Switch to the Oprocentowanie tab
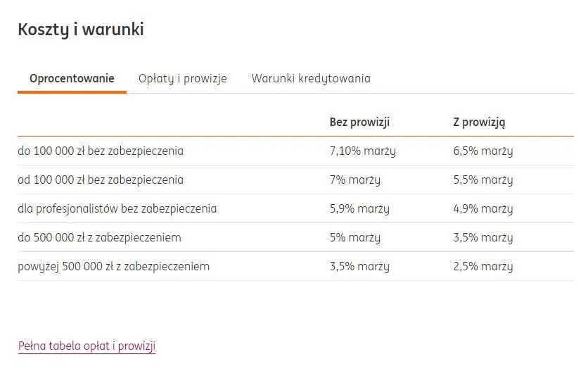 click(x=72, y=78)
